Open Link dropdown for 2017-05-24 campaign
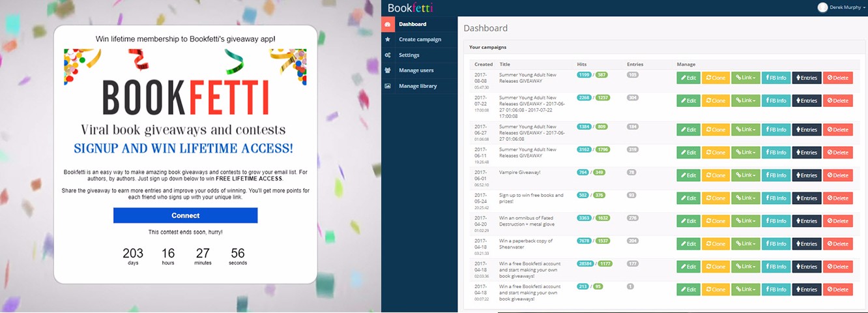868x313 pixels. pos(745,198)
